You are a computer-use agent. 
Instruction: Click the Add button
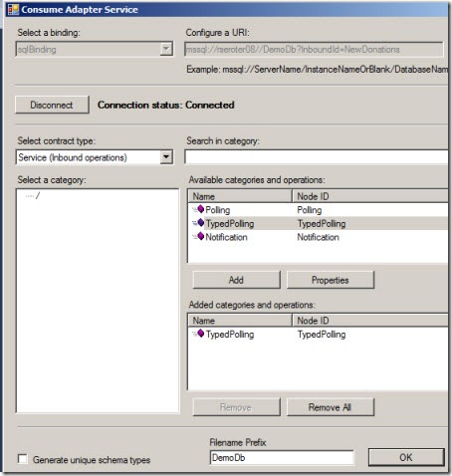point(236,280)
